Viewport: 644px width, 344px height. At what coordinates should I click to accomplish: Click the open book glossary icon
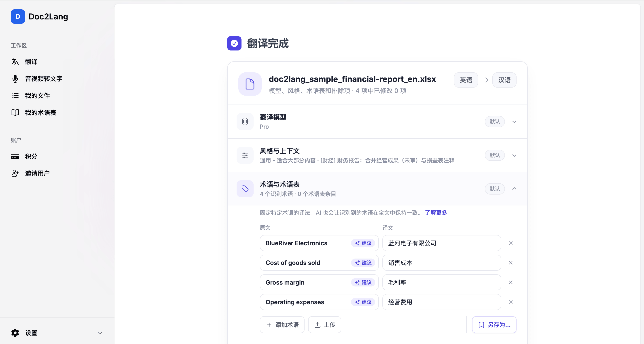tap(15, 113)
